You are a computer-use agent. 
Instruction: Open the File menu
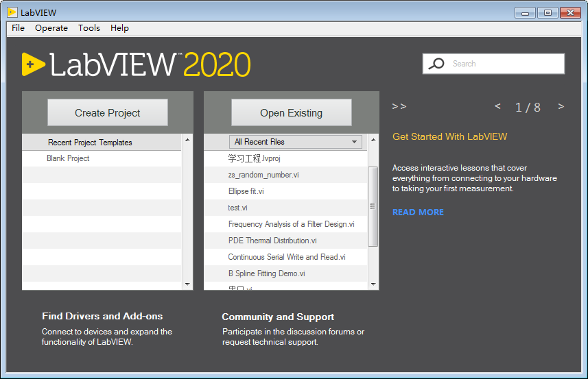click(x=18, y=28)
